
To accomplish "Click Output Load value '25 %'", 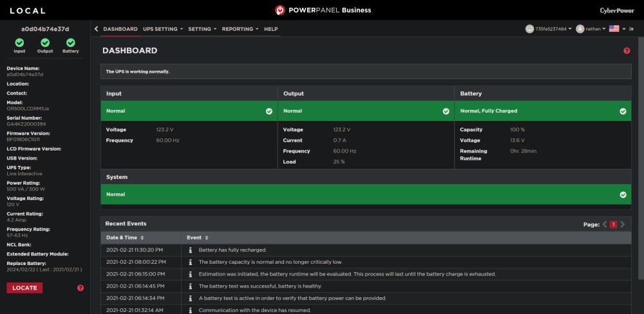I will click(339, 162).
